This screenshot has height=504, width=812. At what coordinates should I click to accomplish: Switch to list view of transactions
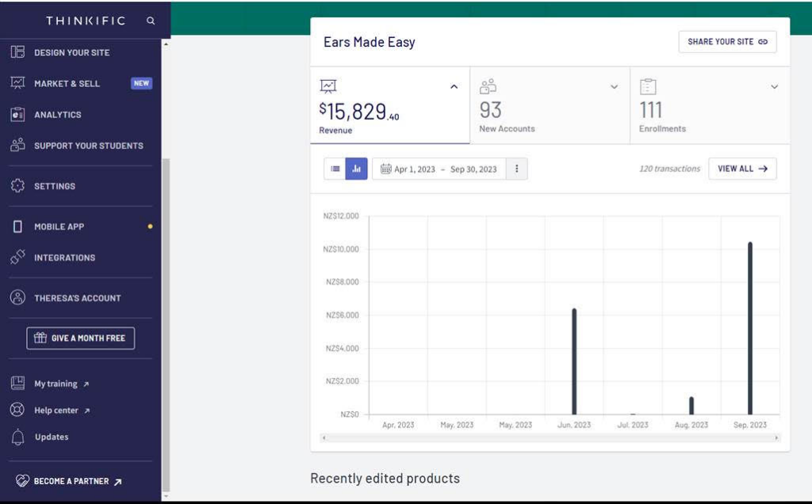[335, 169]
